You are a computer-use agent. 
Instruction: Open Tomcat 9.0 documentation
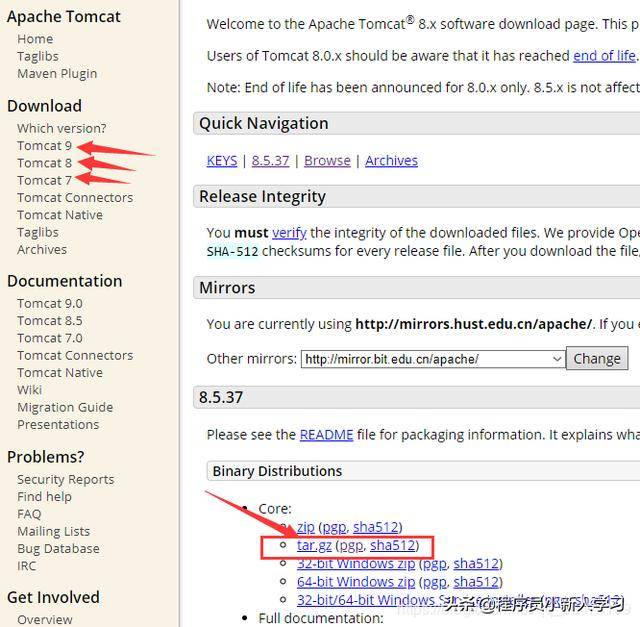click(50, 303)
